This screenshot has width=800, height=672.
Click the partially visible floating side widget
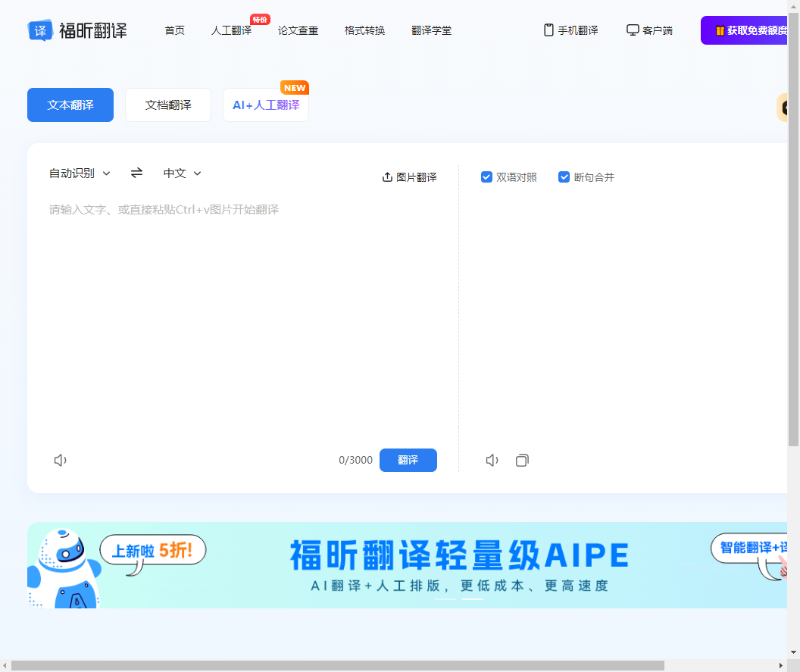[782, 107]
